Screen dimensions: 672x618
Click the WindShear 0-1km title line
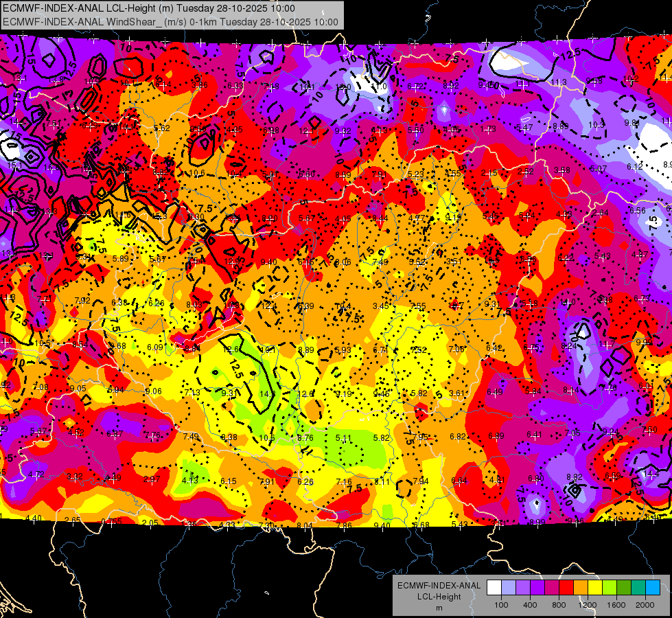[x=170, y=22]
